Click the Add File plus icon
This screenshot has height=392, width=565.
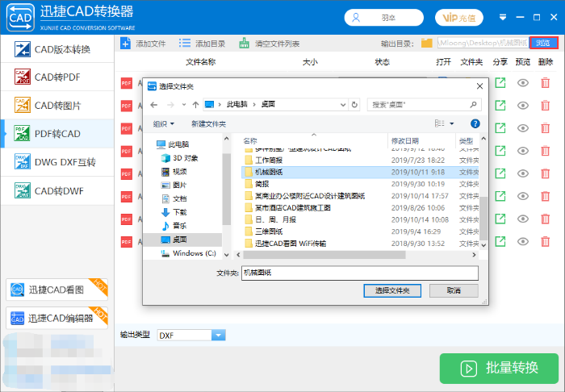tap(125, 44)
